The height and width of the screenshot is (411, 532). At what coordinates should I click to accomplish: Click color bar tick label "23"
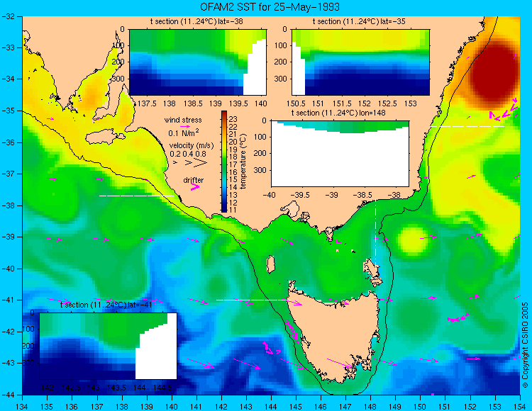tap(233, 119)
